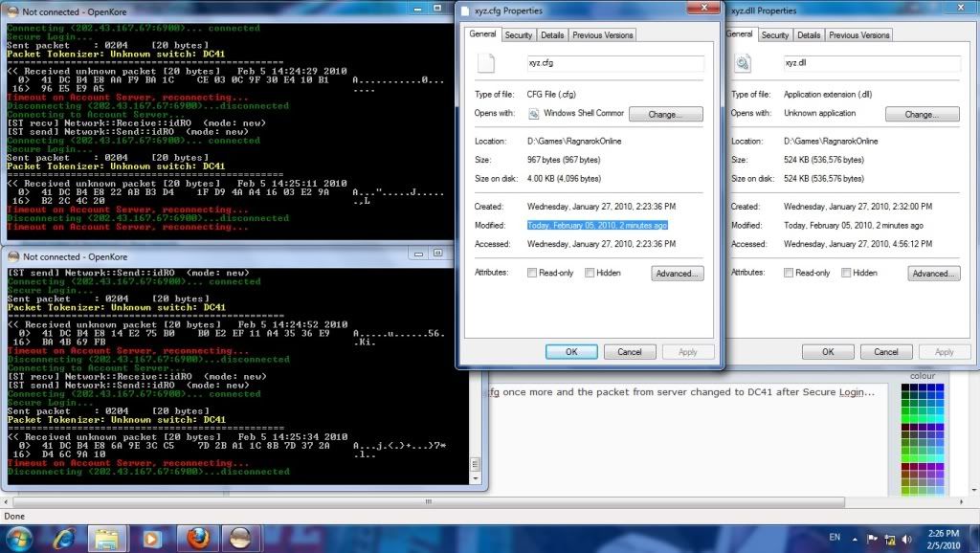Click Done status bar text
This screenshot has height=553, width=980.
[14, 516]
